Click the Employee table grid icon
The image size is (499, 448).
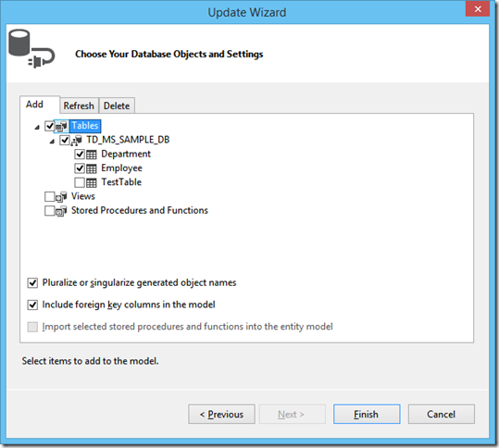point(92,168)
